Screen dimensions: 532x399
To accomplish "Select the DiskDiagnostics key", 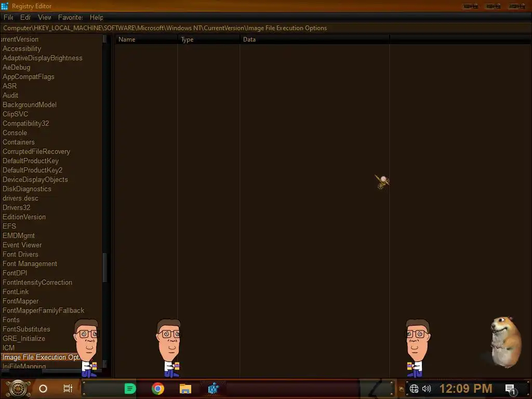I will tap(27, 189).
